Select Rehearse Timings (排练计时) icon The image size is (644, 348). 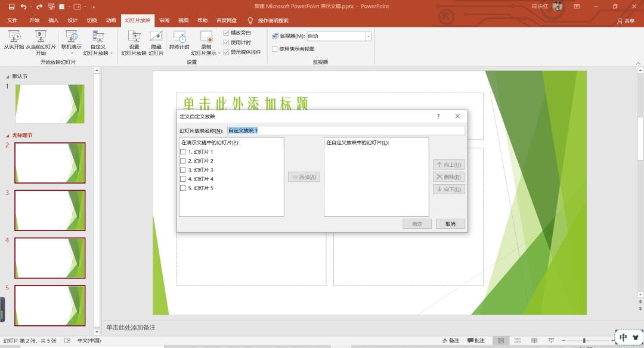pos(179,37)
